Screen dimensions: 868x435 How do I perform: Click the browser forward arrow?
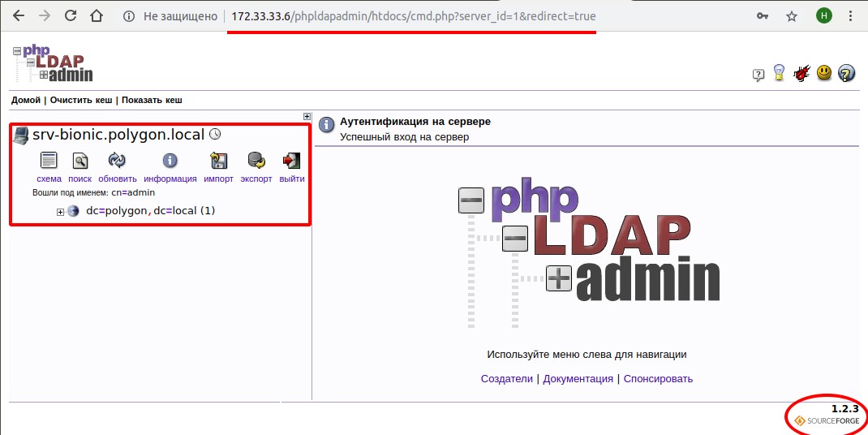(45, 16)
